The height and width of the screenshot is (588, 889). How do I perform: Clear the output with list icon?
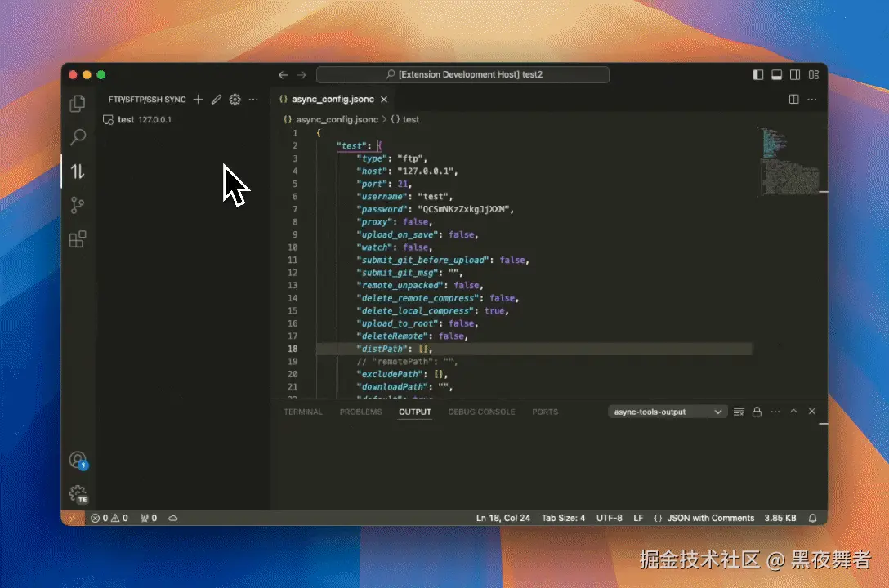coord(738,412)
